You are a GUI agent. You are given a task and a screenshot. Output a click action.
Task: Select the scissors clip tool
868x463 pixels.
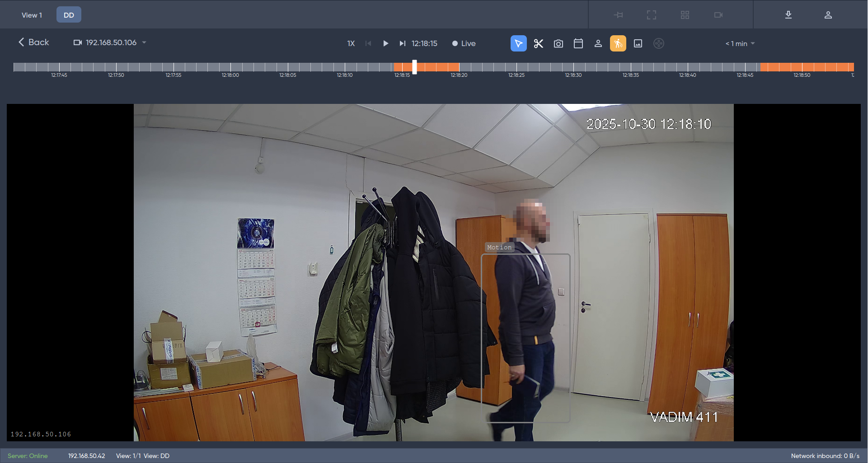(539, 43)
